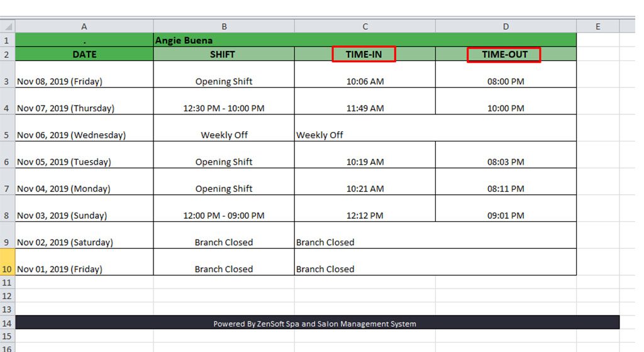The image size is (644, 352).
Task: Select column C header
Action: (x=365, y=26)
